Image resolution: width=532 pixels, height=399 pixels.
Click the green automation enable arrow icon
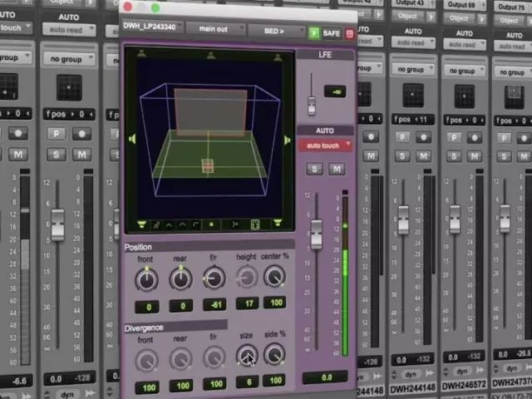tap(314, 32)
